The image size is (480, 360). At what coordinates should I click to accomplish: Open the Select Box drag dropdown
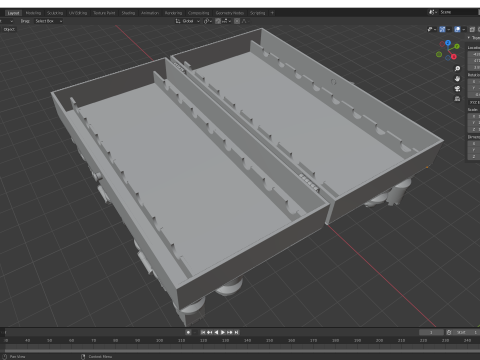(49, 21)
